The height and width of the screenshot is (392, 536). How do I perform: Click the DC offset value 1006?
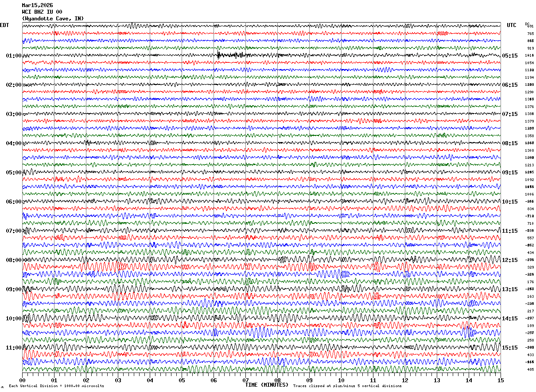[x=529, y=194]
